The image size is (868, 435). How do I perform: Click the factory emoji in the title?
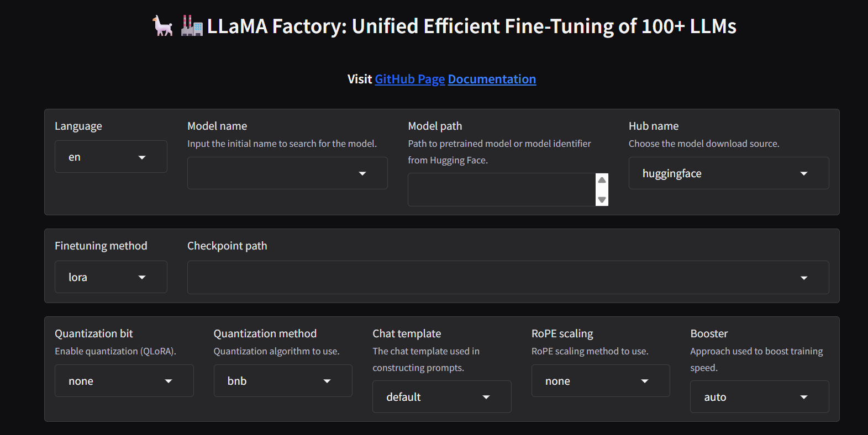pyautogui.click(x=191, y=26)
